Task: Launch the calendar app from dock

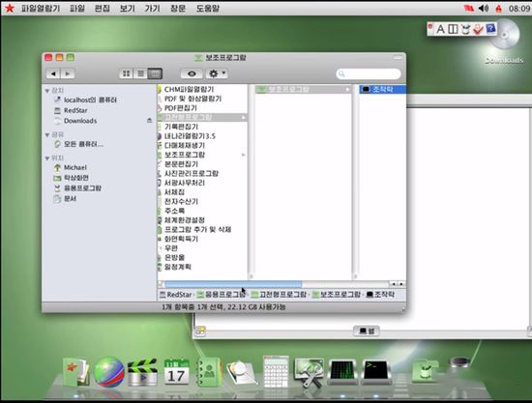Action: 176,372
